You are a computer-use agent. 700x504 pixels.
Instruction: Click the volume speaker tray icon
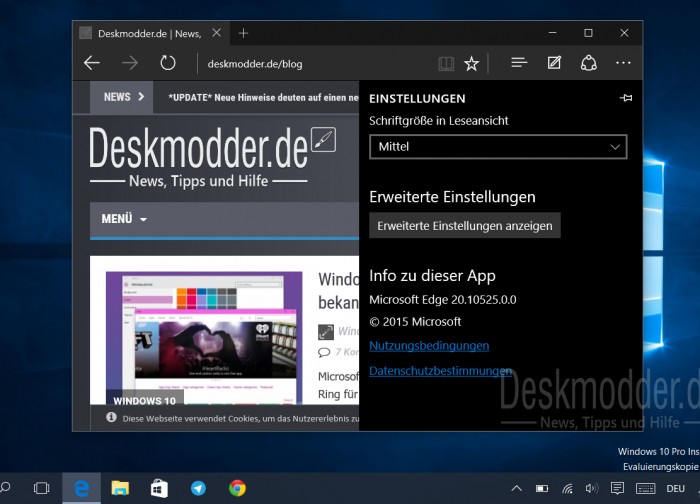(x=592, y=488)
